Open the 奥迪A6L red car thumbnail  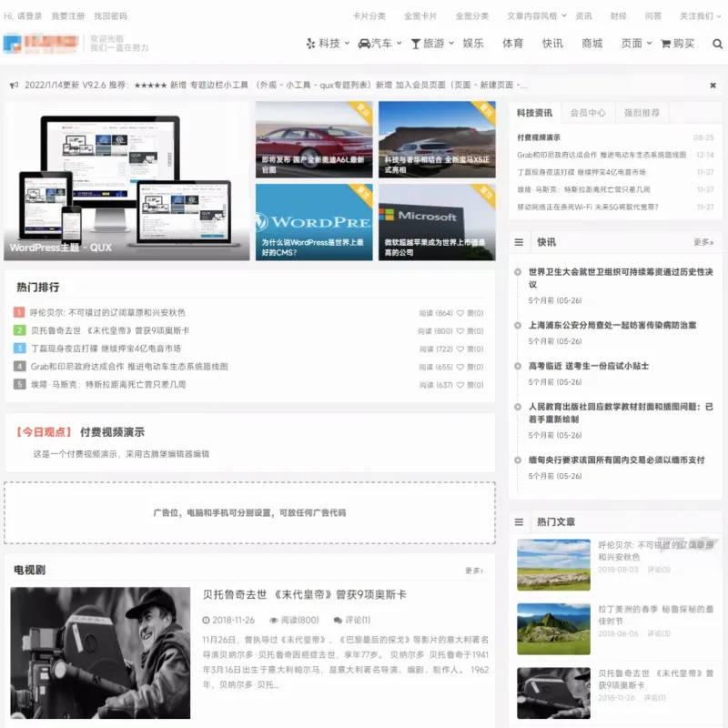tap(314, 139)
